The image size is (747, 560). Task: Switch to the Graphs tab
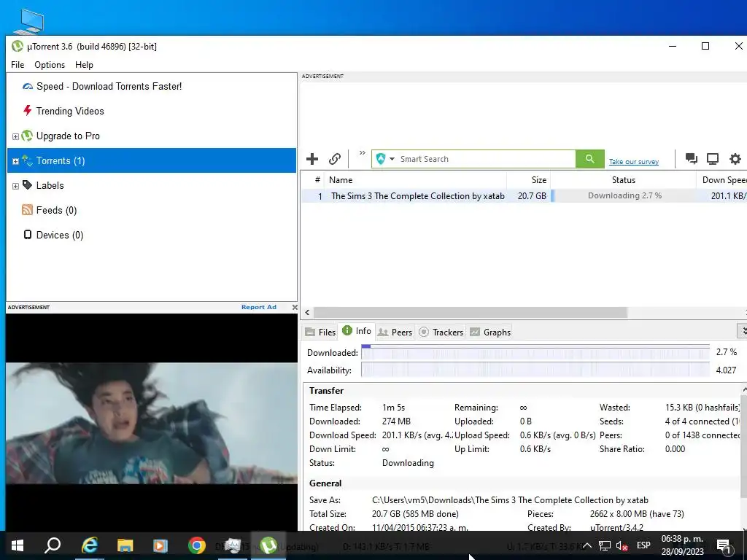tap(490, 332)
